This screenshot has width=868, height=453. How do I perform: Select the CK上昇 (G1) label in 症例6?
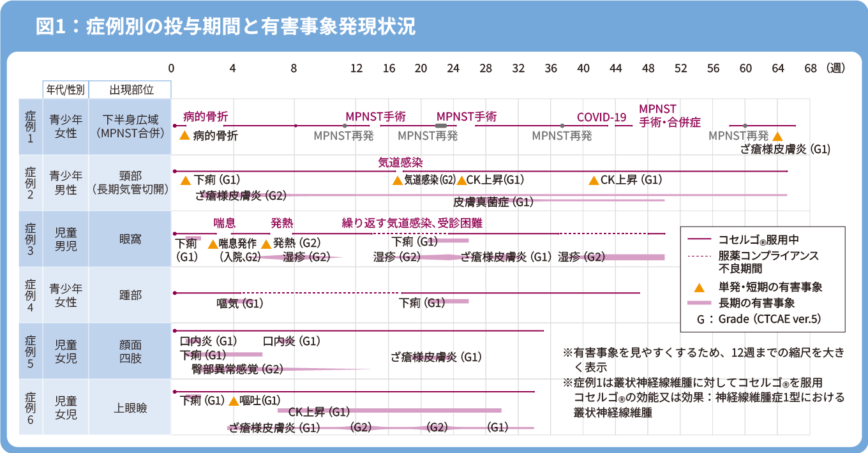click(318, 412)
